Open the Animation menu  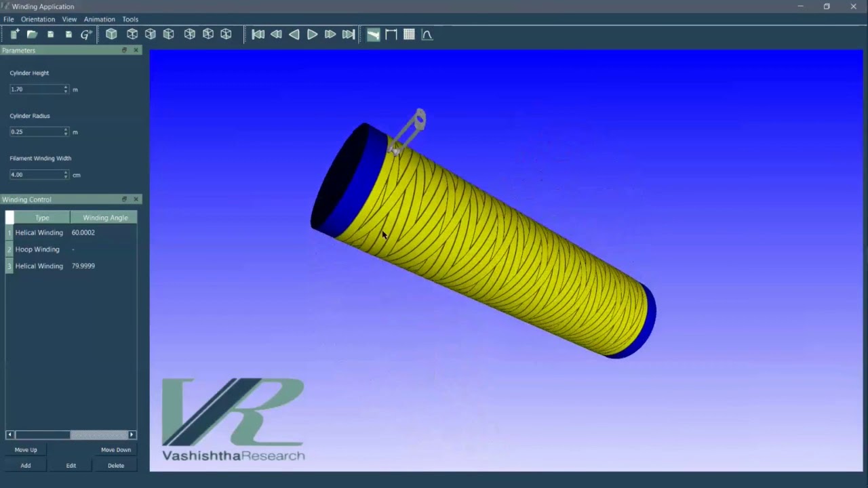click(99, 19)
